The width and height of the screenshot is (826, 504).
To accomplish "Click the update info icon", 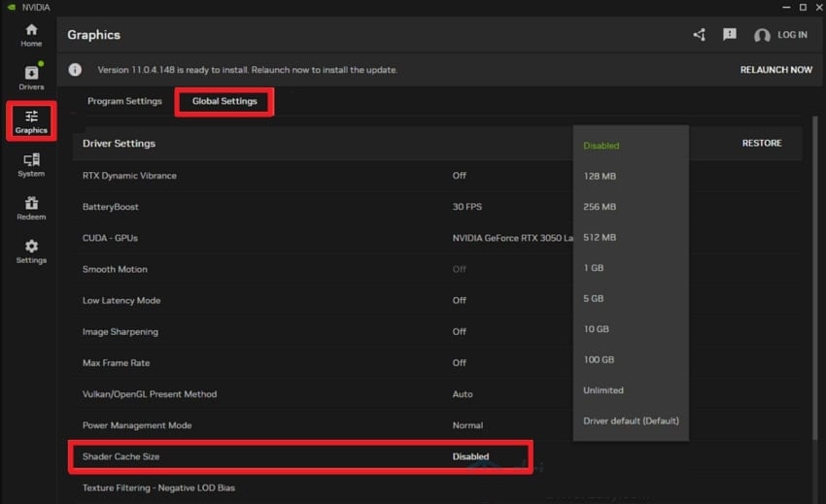I will coord(75,70).
